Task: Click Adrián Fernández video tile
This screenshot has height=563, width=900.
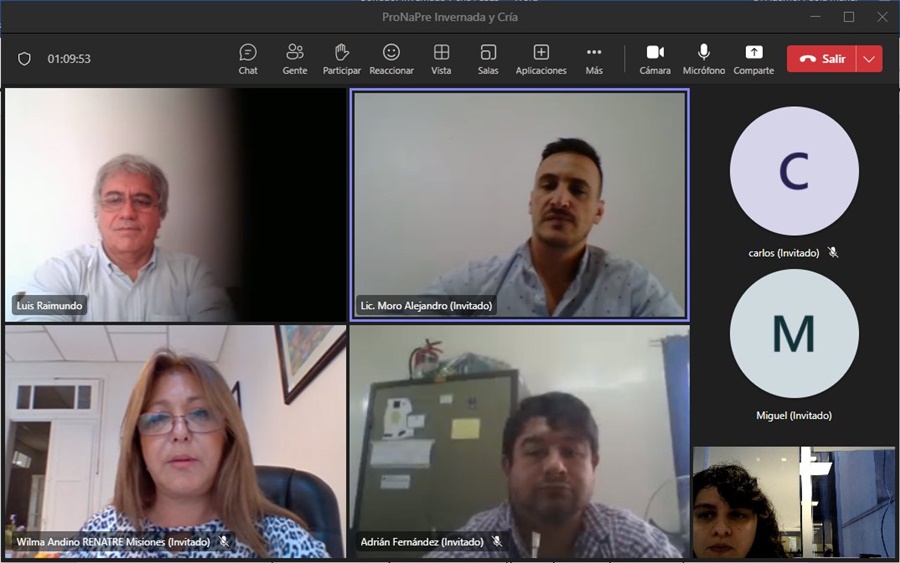Action: 519,440
